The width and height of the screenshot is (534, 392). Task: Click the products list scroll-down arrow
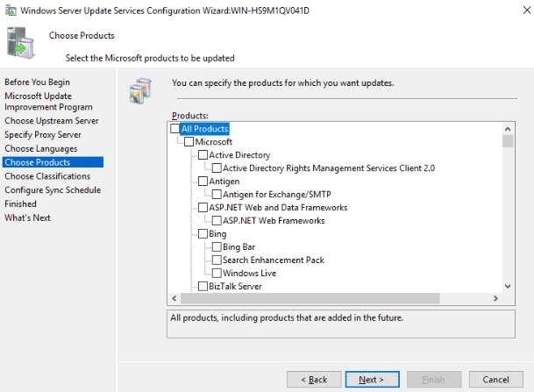tap(508, 287)
